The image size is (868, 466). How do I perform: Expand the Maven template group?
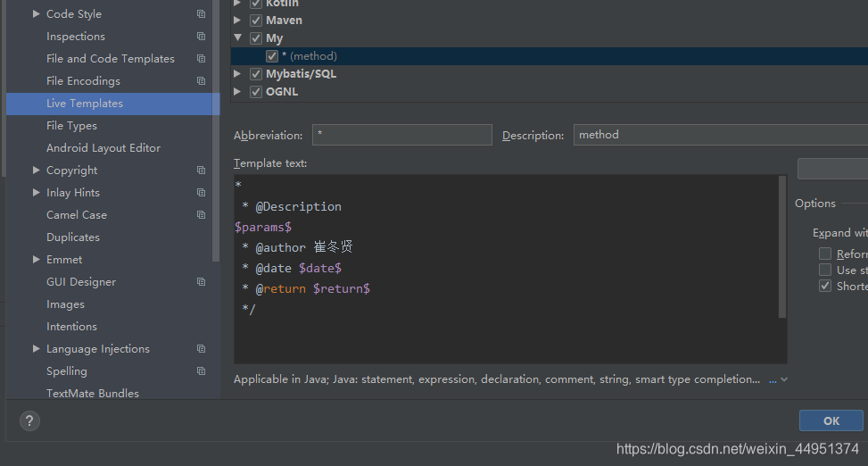pos(237,21)
